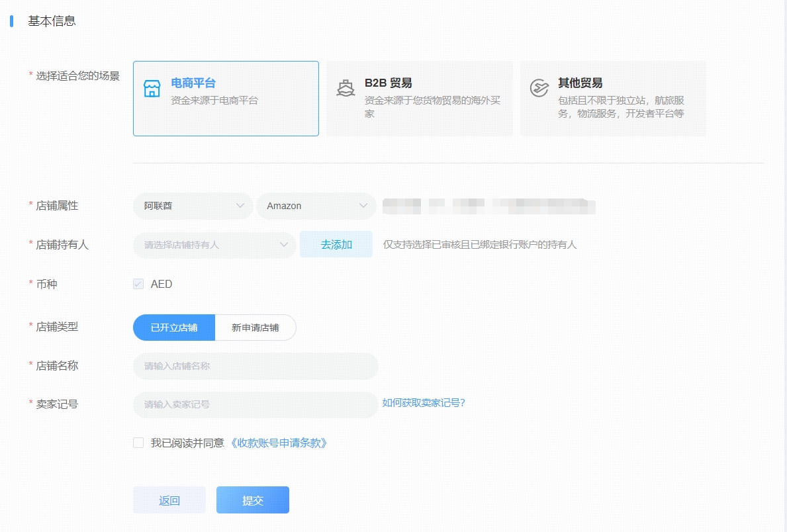The image size is (787, 532).
Task: Click the 返回 back button
Action: pyautogui.click(x=169, y=500)
